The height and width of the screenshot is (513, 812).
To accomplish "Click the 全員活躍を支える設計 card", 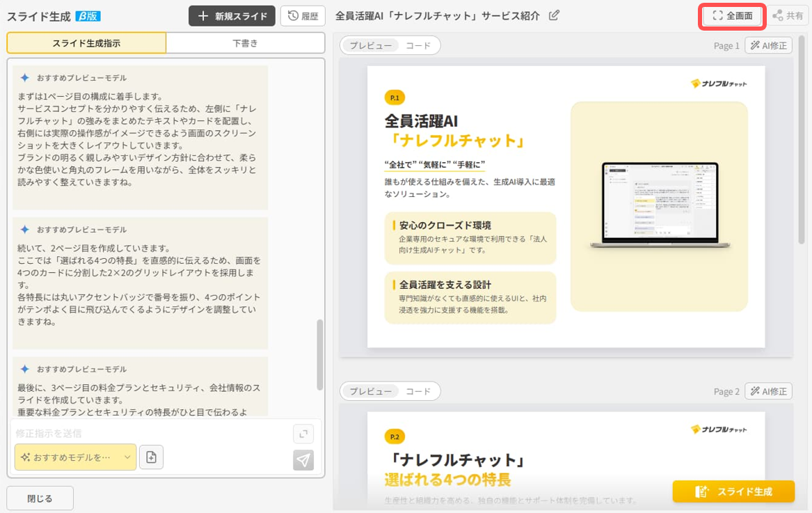I will 470,297.
